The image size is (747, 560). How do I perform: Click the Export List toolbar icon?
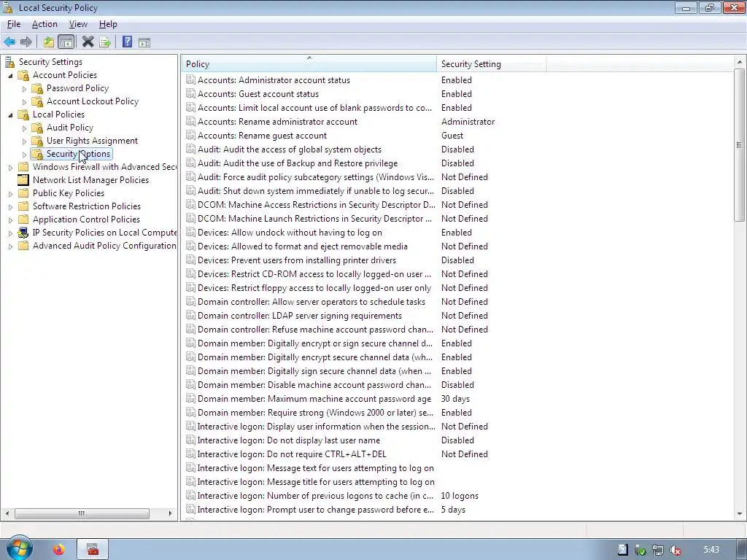click(x=105, y=42)
